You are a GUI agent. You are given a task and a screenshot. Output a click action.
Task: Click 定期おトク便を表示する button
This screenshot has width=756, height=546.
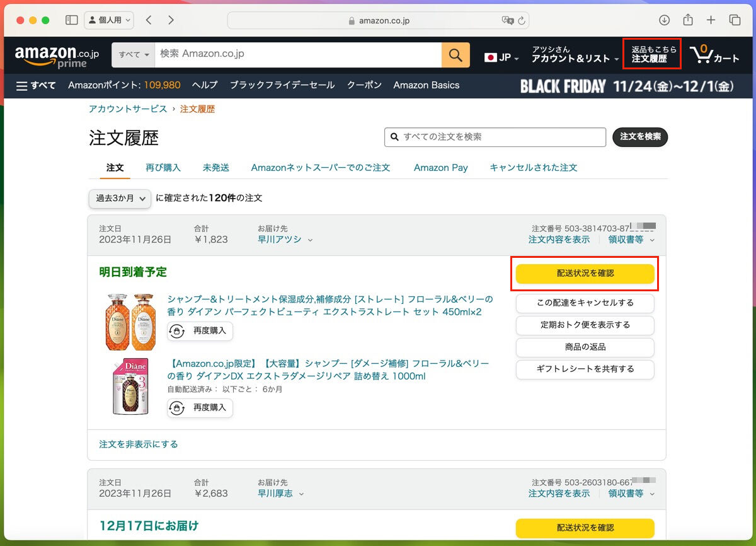pyautogui.click(x=585, y=325)
